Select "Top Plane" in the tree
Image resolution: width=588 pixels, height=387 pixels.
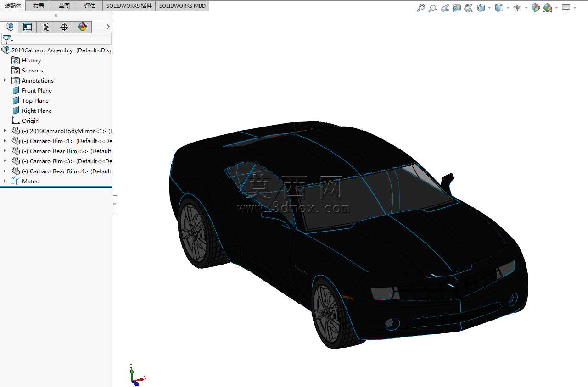coord(35,101)
